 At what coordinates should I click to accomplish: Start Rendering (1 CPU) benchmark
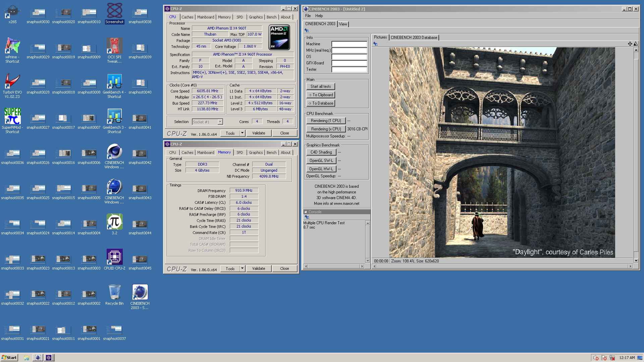326,121
